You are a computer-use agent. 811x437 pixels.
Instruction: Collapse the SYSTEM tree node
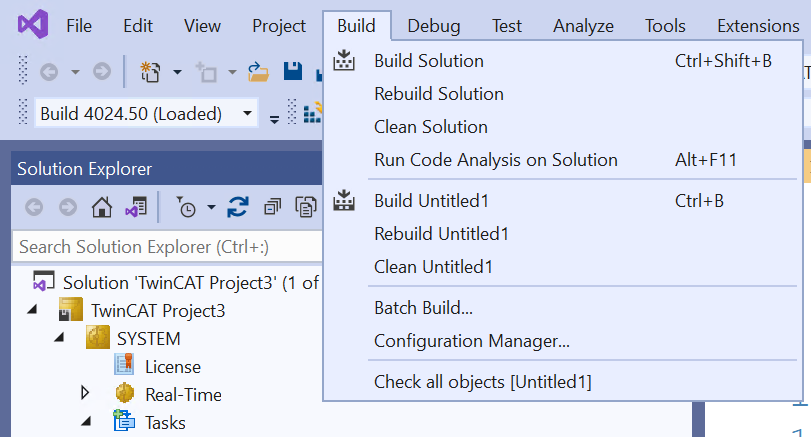[59, 338]
